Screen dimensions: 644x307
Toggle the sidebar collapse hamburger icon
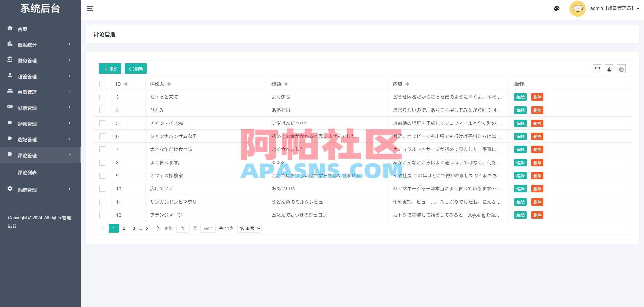point(90,9)
